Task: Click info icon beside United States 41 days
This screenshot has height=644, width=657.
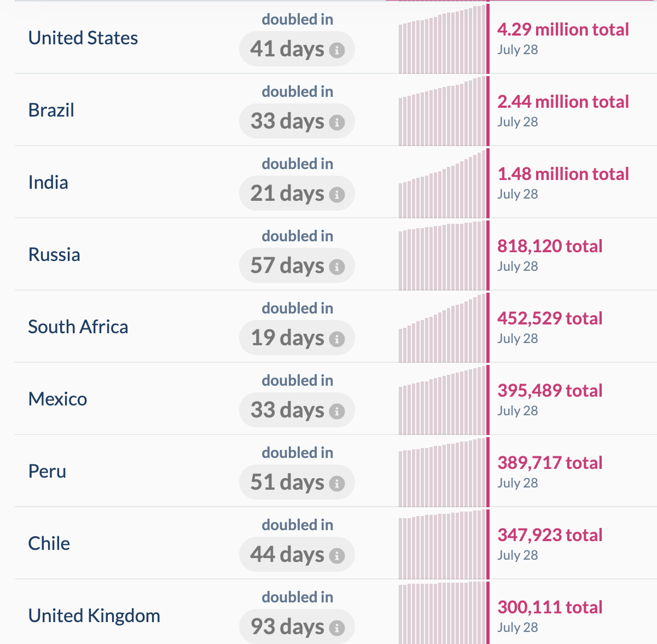Action: pyautogui.click(x=337, y=50)
